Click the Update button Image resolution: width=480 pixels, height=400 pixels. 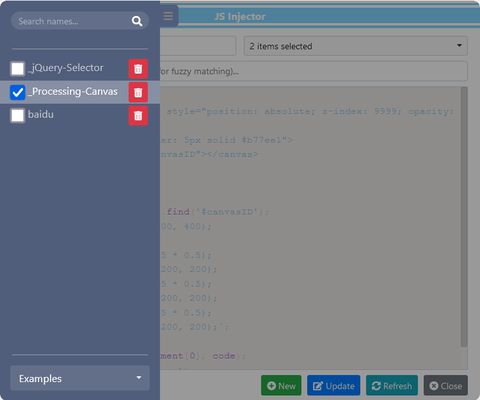click(x=334, y=386)
